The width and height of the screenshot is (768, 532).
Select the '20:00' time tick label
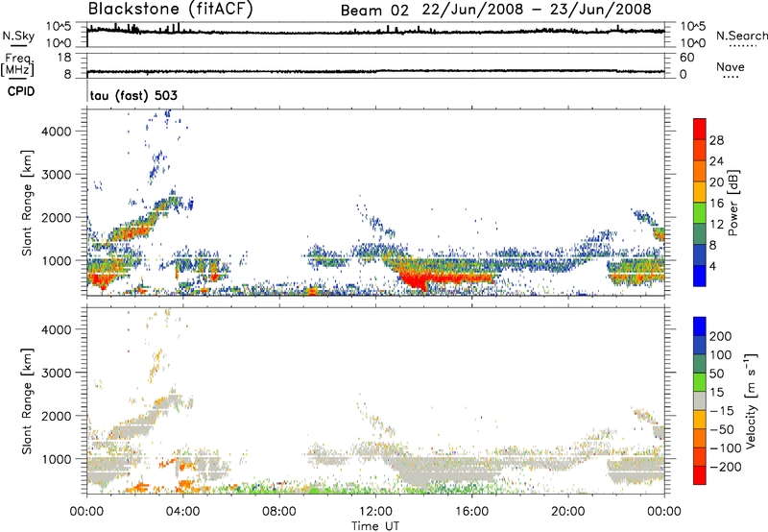(567, 512)
